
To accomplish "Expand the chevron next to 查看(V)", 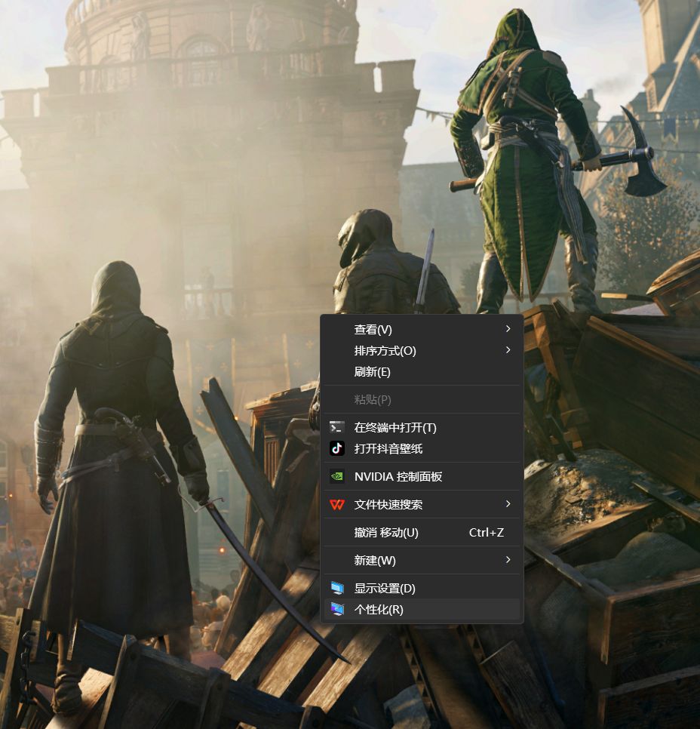I will 508,329.
